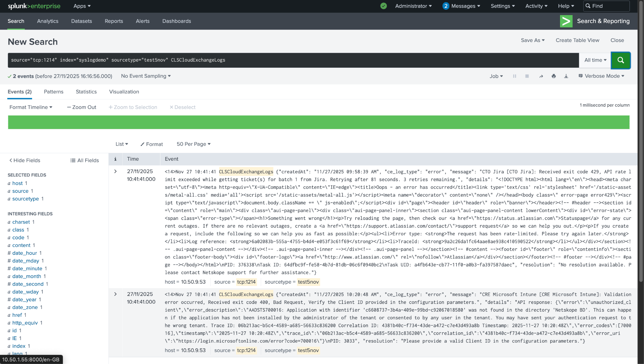
Task: Switch to the Visualization tab
Action: 124,92
